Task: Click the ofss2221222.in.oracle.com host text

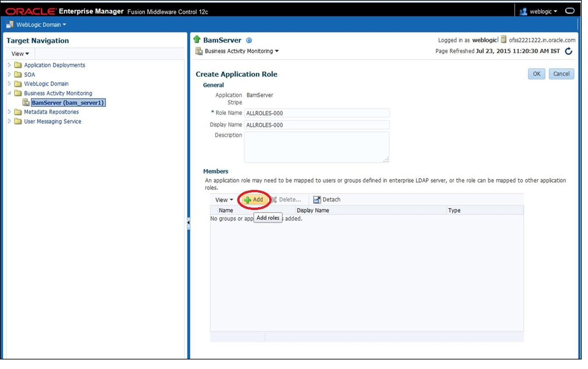Action: pyautogui.click(x=542, y=40)
